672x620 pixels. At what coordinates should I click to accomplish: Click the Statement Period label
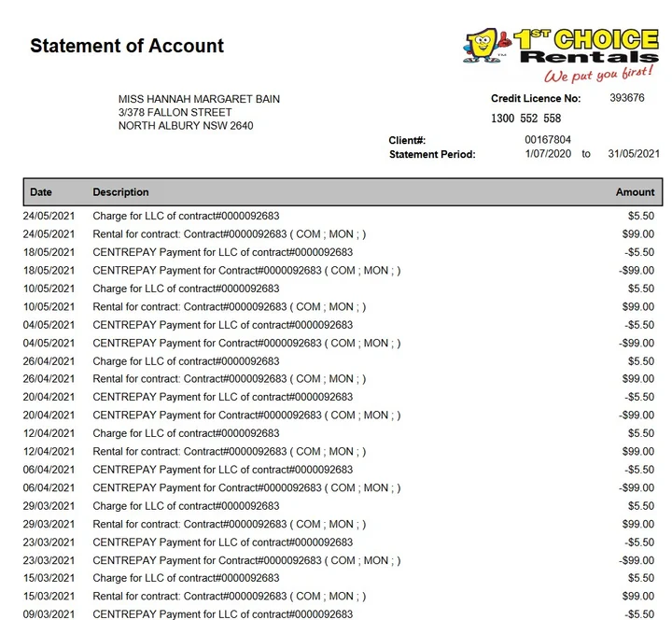(432, 154)
